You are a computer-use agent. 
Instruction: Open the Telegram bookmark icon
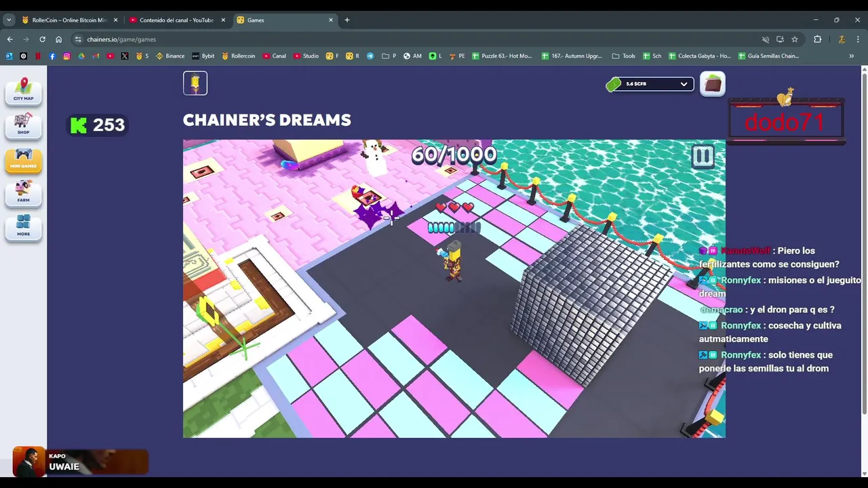tap(370, 56)
